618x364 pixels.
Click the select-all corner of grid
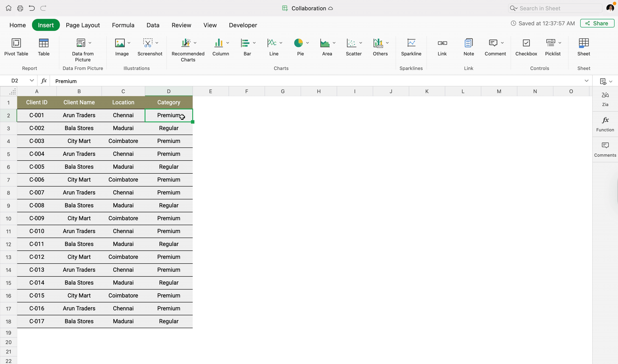point(12,91)
